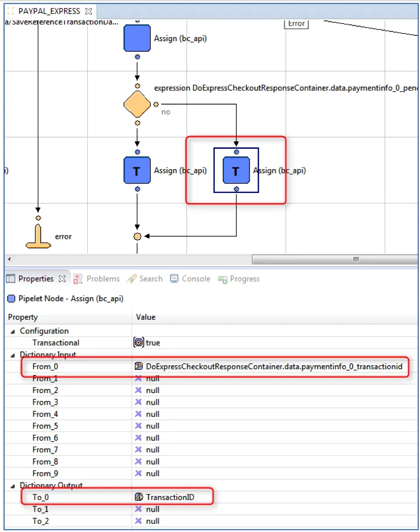Click the expression icon beside TransactionID
Viewport: 420px width, 532px height.
pos(138,497)
